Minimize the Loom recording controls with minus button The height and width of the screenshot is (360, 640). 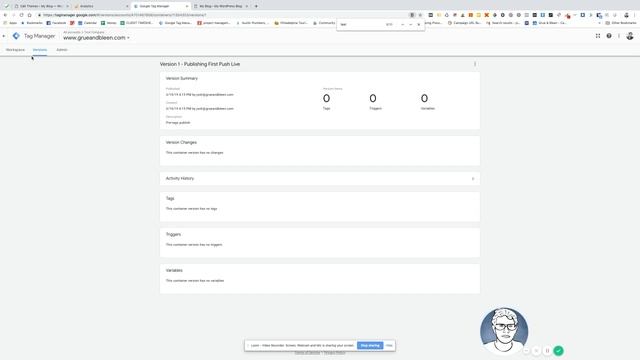pos(526,351)
